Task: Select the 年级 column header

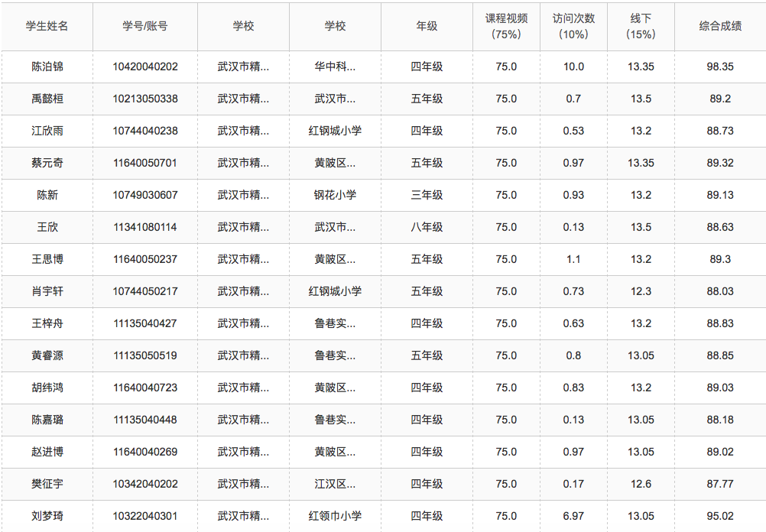Action: pyautogui.click(x=427, y=27)
